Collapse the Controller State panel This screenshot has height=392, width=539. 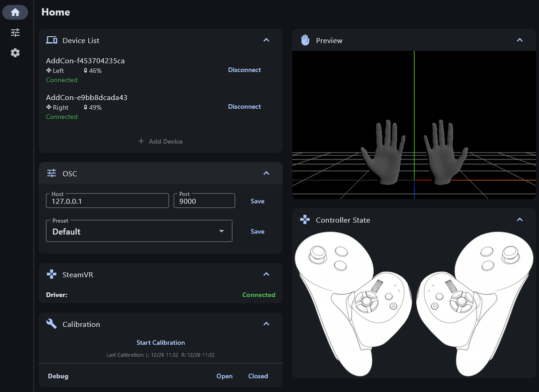pos(520,220)
